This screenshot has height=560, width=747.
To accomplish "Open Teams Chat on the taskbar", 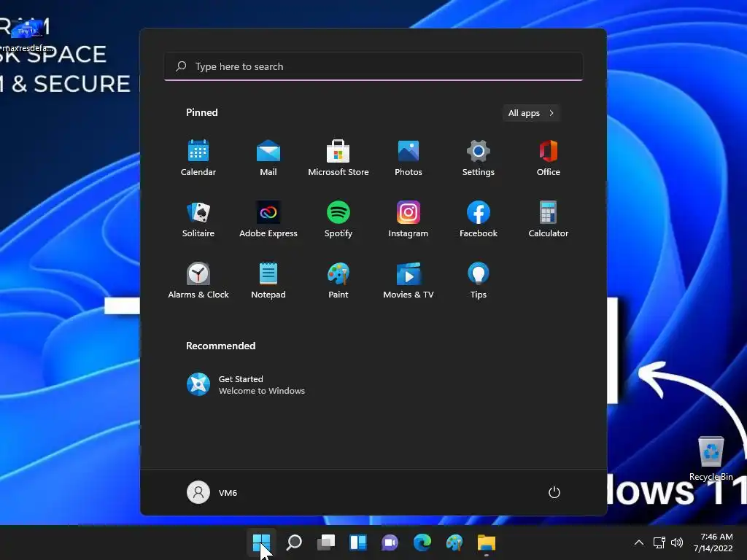I will click(390, 542).
